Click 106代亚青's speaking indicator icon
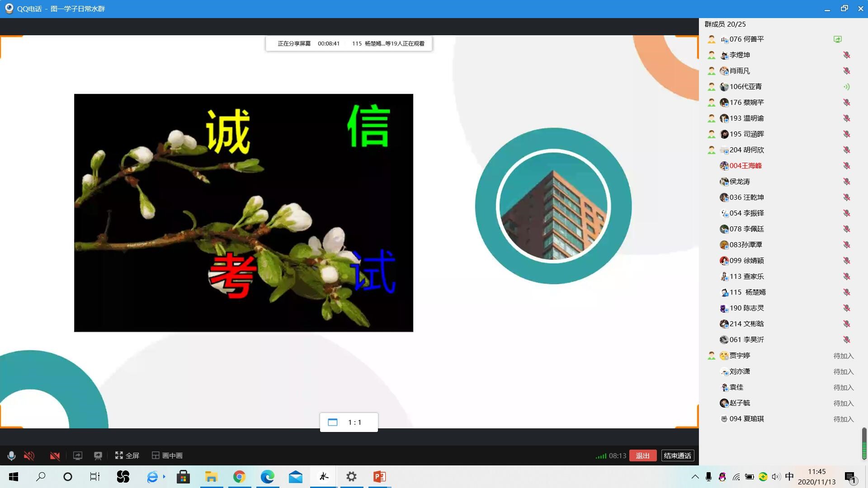 tap(846, 87)
